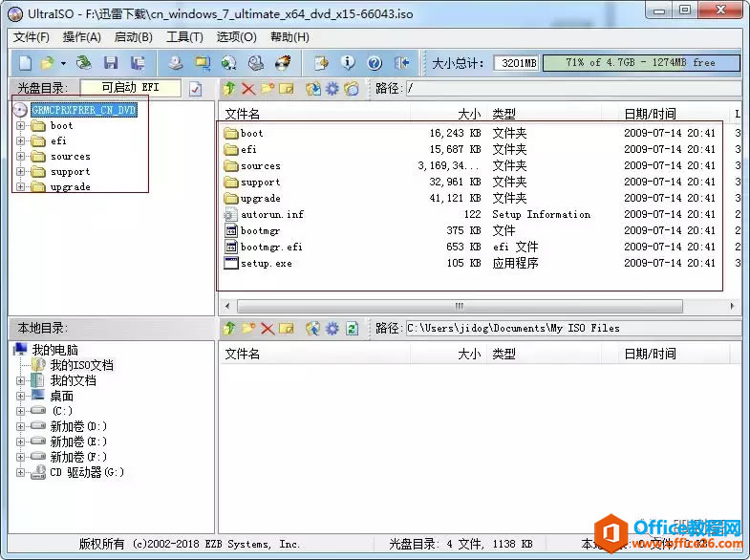Click the Add to image icon in local pane
750x560 pixels.
click(313, 328)
